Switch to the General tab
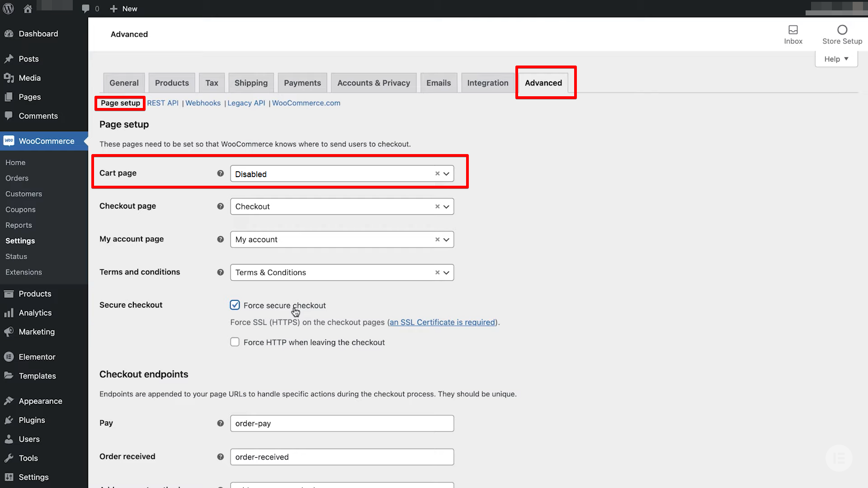 tap(123, 82)
